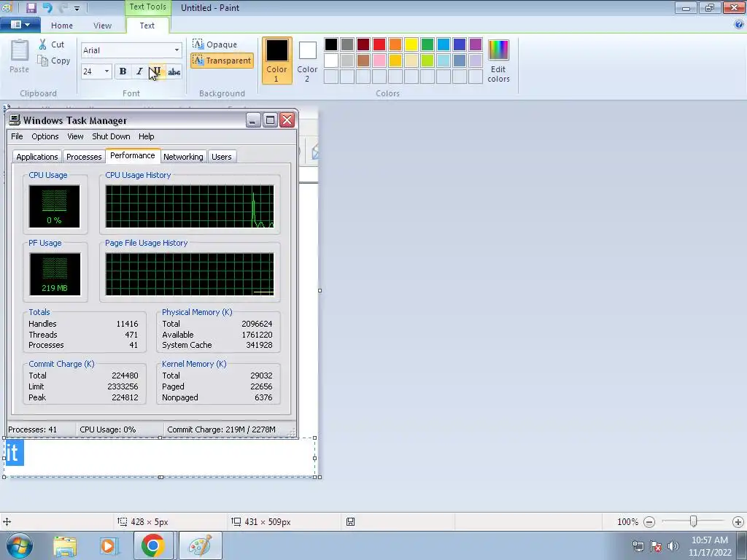Click the zoom in plus button

tap(738, 522)
